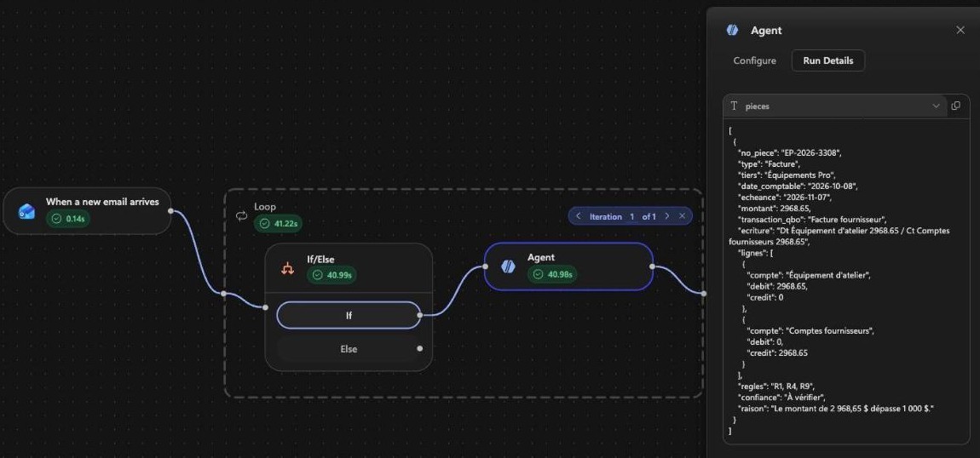Click the "regles" R1, R4, R9 line
980x458 pixels.
[x=777, y=386]
